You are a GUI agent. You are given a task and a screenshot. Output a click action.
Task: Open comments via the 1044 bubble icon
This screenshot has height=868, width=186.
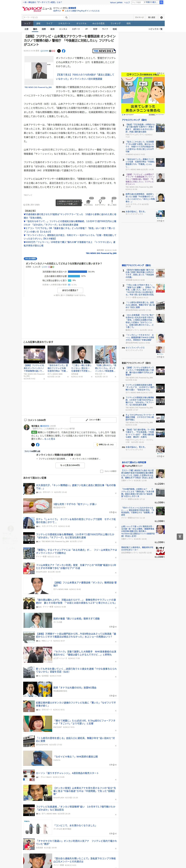click(45, 51)
